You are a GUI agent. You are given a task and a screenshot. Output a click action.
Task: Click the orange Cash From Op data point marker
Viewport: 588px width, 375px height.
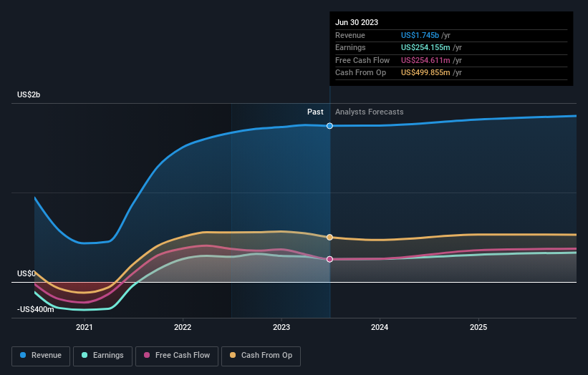[329, 237]
